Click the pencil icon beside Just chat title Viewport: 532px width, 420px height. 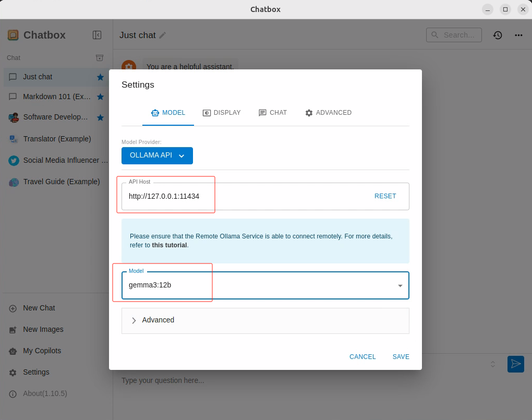(x=163, y=35)
